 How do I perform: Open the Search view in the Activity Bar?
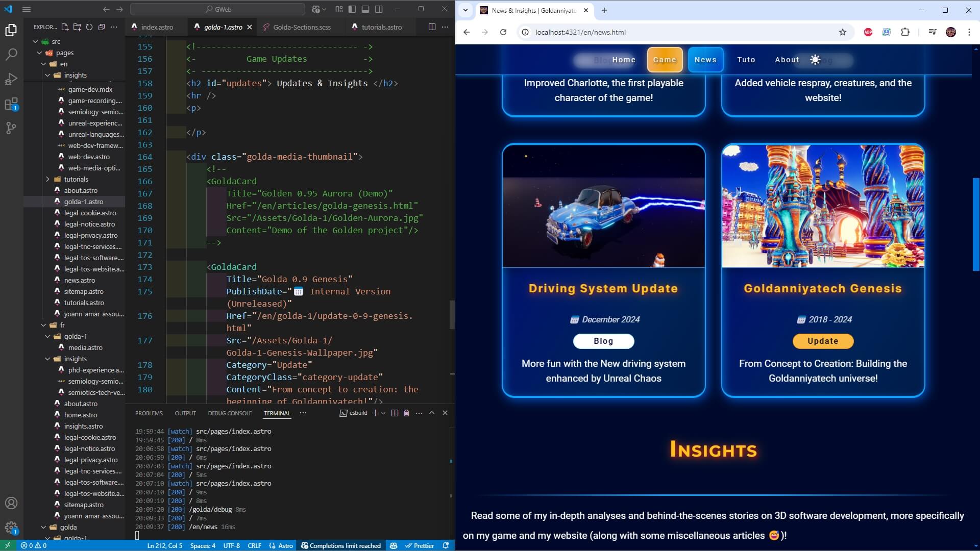click(x=11, y=54)
